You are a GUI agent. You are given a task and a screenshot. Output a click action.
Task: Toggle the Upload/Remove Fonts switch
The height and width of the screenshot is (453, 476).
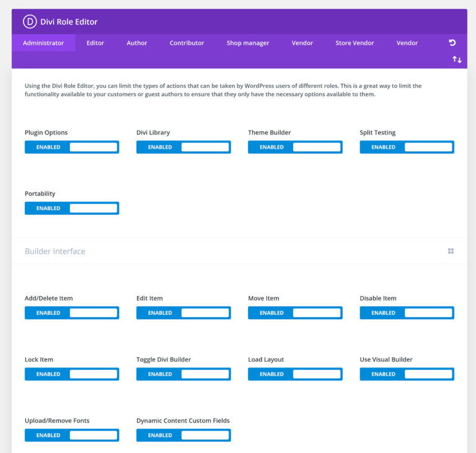pyautogui.click(x=72, y=435)
